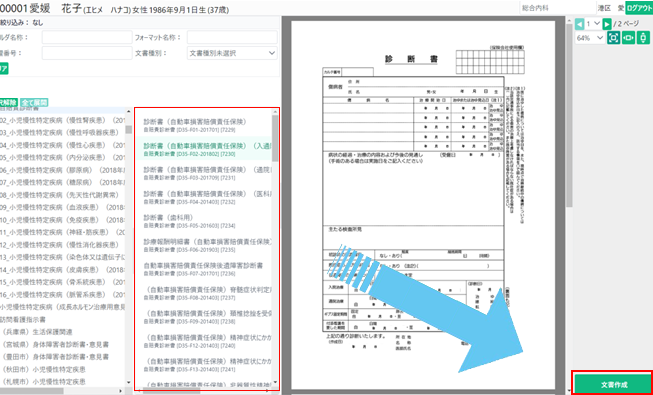Click the フォーマット名称 input field
The height and width of the screenshot is (395, 653).
click(x=232, y=37)
